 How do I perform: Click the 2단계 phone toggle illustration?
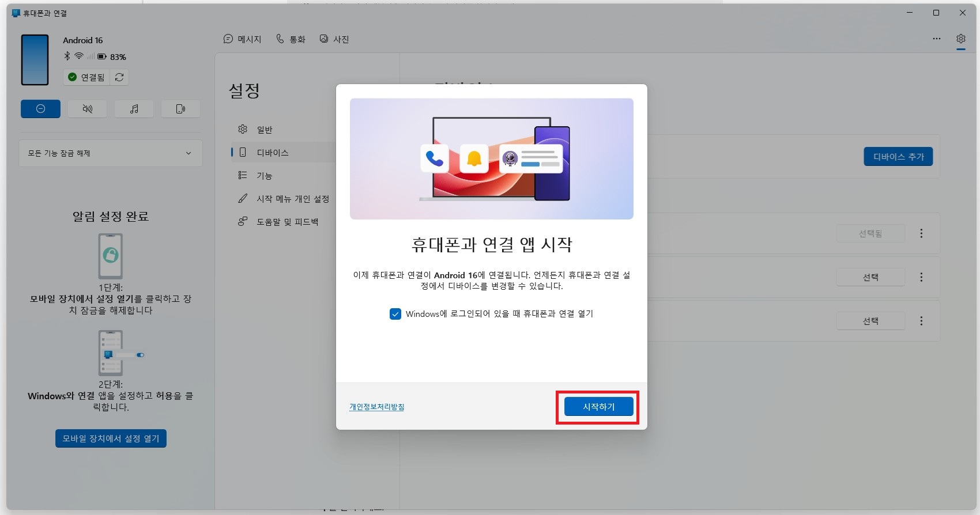tap(121, 353)
